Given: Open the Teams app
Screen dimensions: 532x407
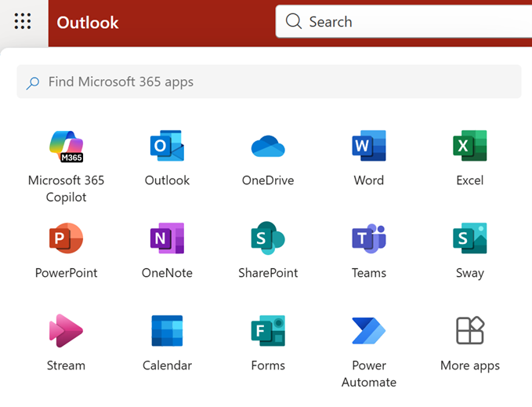Looking at the screenshot, I should pos(368,239).
